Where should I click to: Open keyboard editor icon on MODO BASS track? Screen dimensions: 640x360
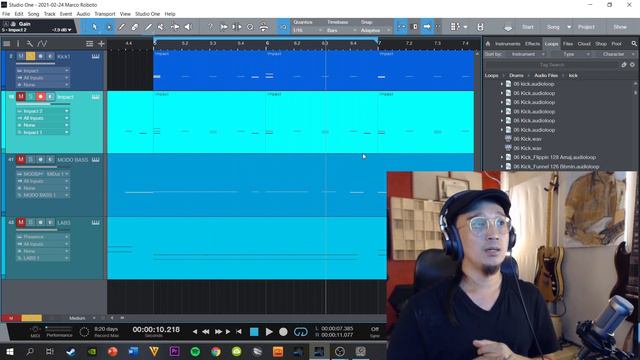(x=96, y=160)
